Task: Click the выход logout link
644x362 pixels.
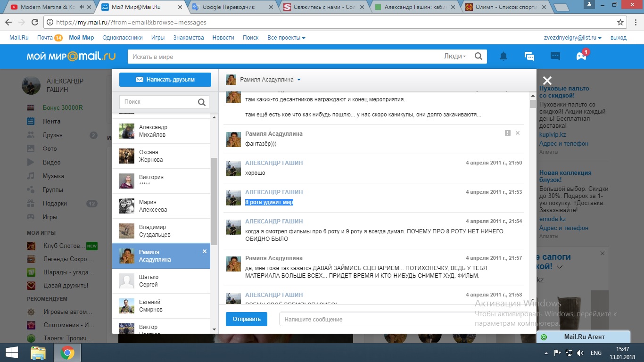Action: click(618, 38)
